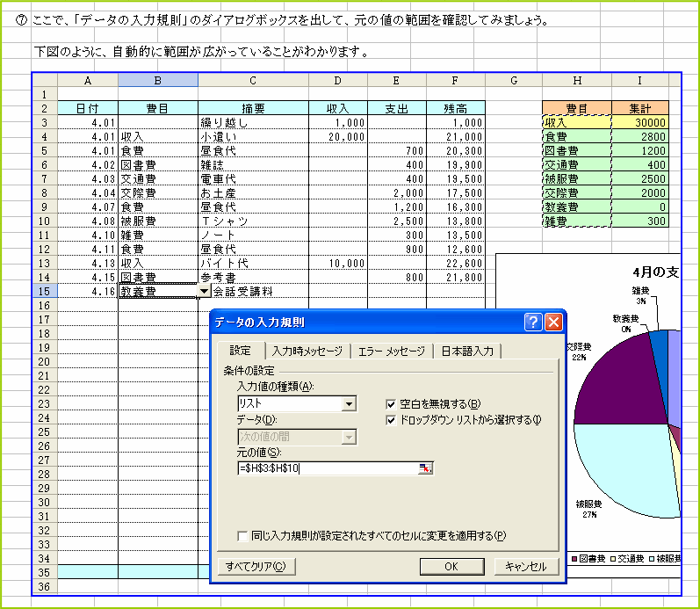Select column A header
This screenshot has width=700, height=609.
[88, 81]
